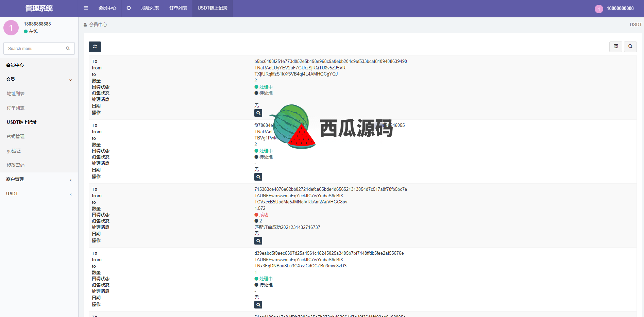Click from address TNaRAoLUyYEV2uF7GUrzSjRQTU8v5ZJ5VR
This screenshot has height=317, width=644.
pyautogui.click(x=300, y=68)
